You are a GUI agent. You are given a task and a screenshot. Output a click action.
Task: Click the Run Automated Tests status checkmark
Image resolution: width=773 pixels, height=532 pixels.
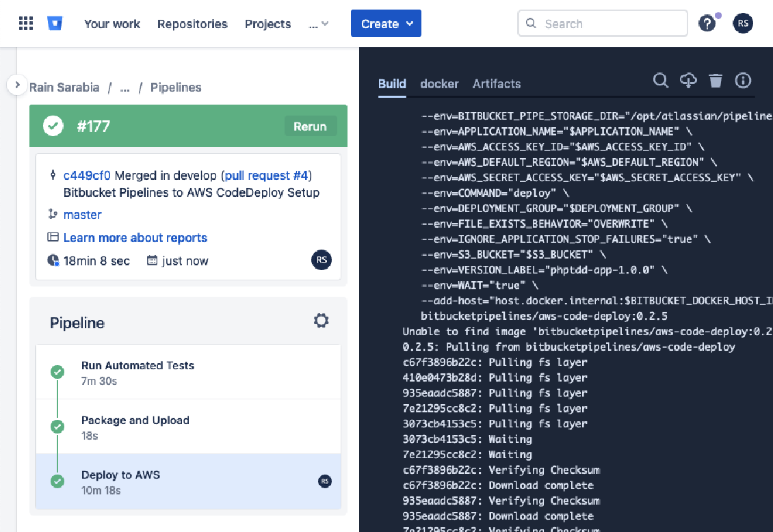pyautogui.click(x=57, y=372)
